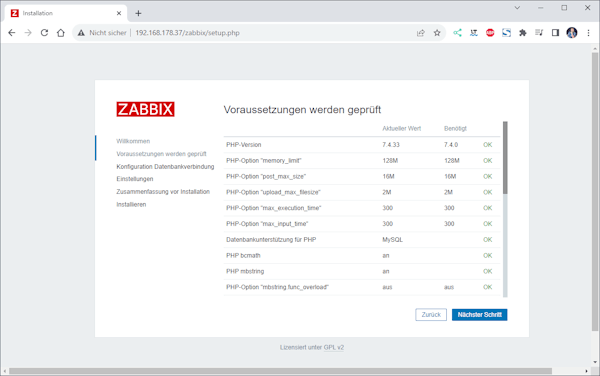The image size is (600, 376).
Task: Open the GPL v2 license link
Action: (334, 347)
